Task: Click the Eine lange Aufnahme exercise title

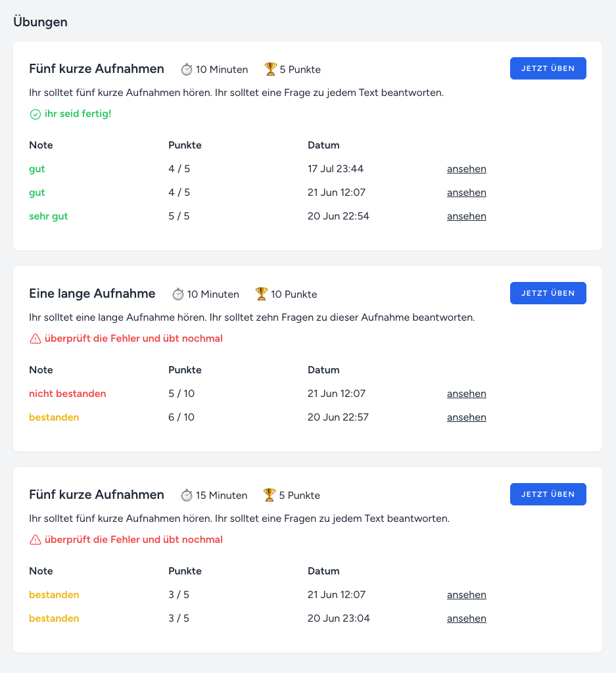Action: (x=92, y=293)
